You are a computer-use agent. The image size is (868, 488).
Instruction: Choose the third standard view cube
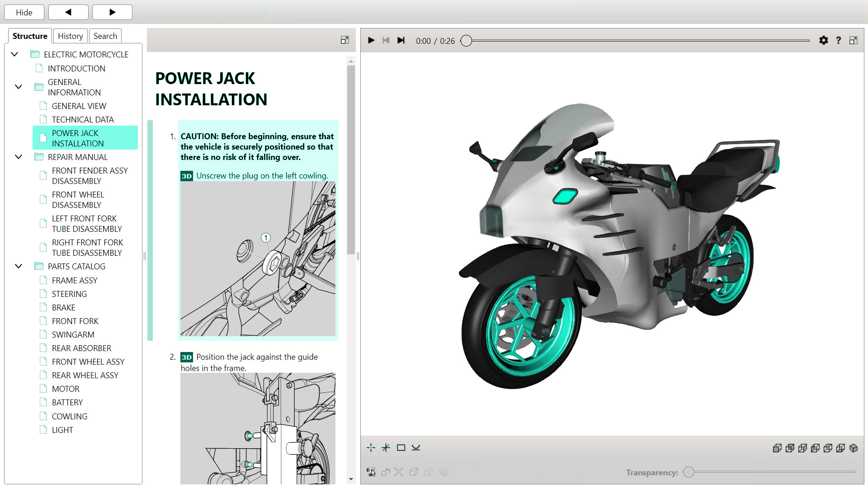point(802,448)
